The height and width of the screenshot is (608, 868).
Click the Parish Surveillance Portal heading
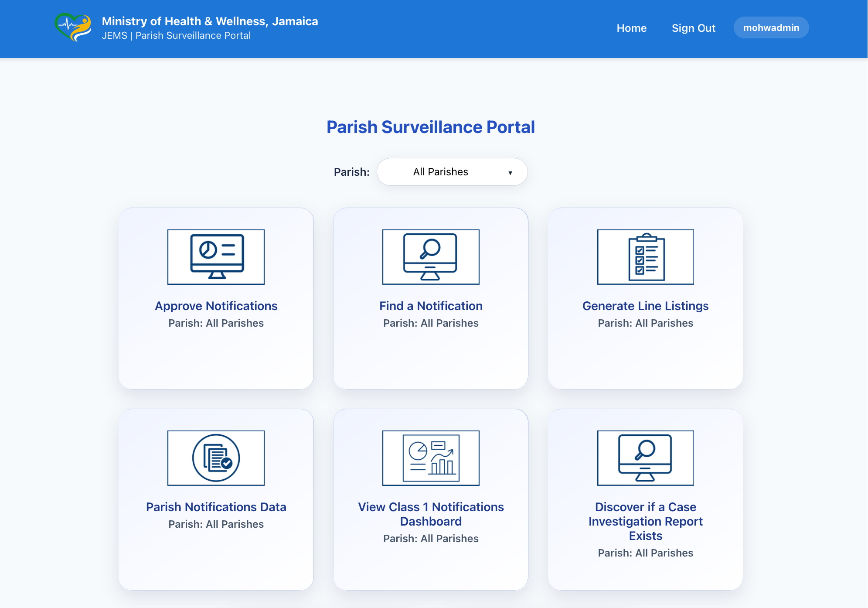point(431,127)
